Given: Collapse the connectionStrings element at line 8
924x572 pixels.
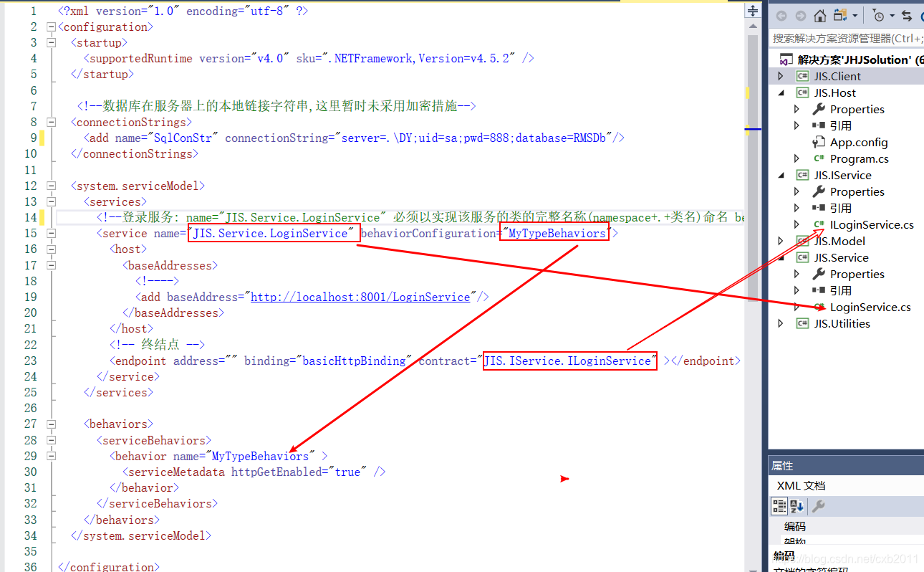Looking at the screenshot, I should [x=51, y=123].
